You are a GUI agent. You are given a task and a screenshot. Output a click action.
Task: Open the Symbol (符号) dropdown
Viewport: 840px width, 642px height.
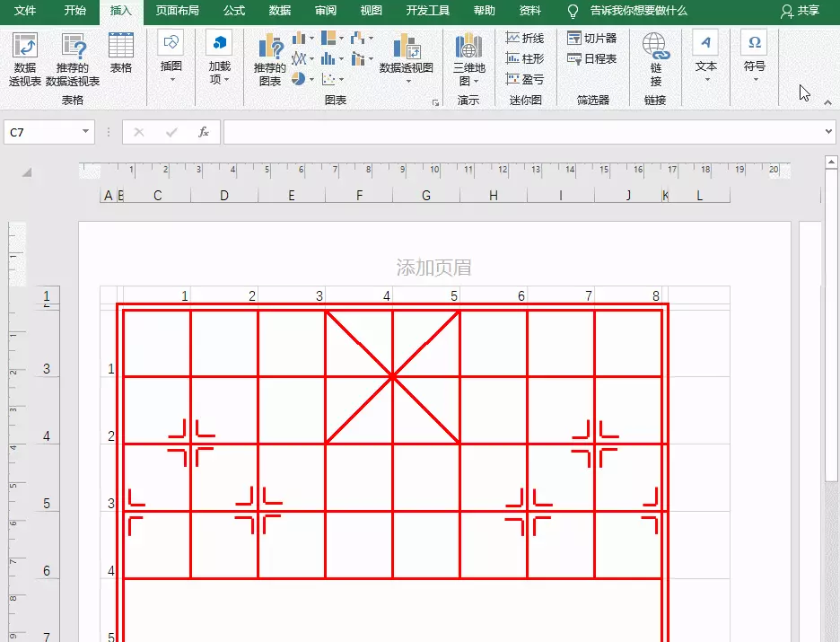pyautogui.click(x=754, y=56)
